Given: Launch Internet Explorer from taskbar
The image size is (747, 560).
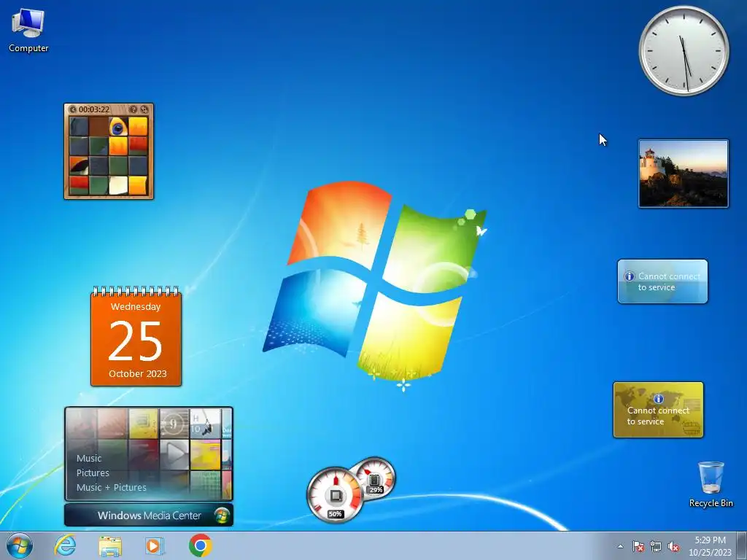Looking at the screenshot, I should (65, 545).
